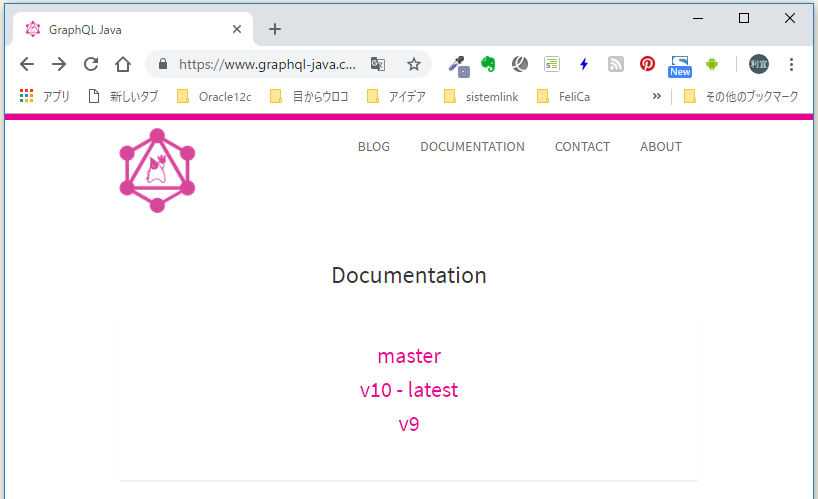Open the browser home page

coord(123,64)
